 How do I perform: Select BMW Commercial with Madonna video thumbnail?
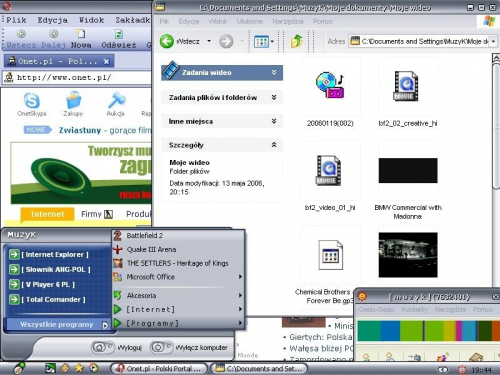click(x=408, y=170)
